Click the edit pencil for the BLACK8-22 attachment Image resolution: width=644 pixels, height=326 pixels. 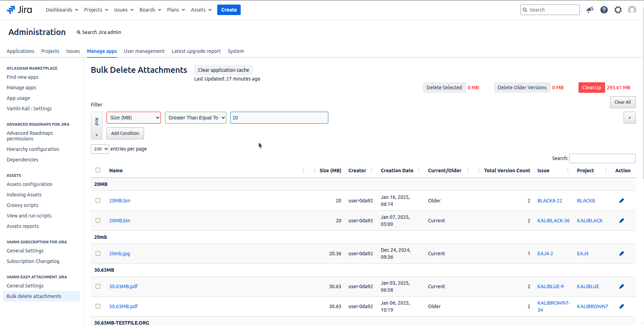622,201
